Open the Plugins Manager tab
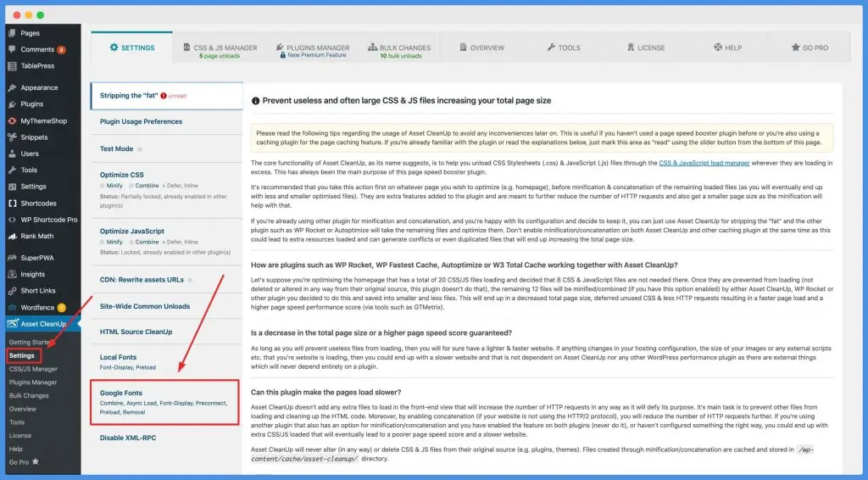The width and height of the screenshot is (868, 480). click(313, 50)
